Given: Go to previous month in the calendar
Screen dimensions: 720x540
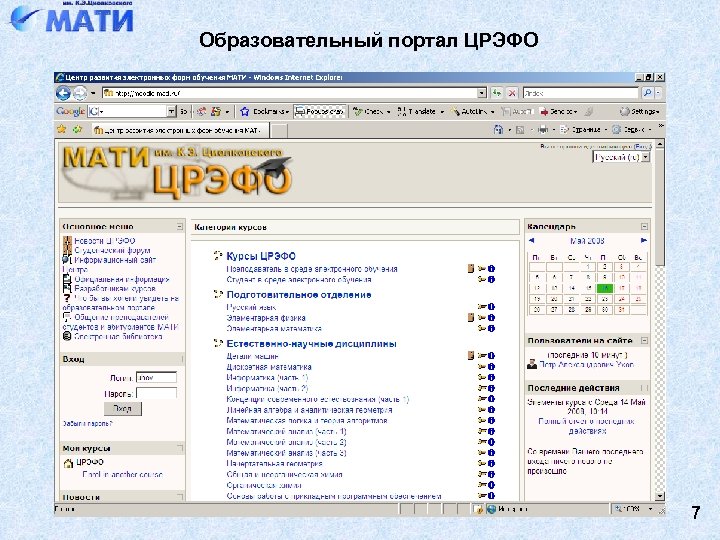Looking at the screenshot, I should click(x=532, y=240).
